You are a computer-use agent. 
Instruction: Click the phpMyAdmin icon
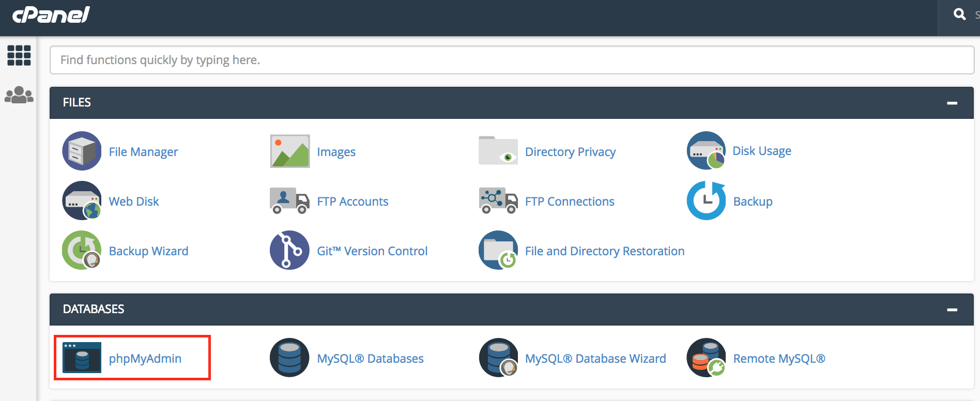82,358
